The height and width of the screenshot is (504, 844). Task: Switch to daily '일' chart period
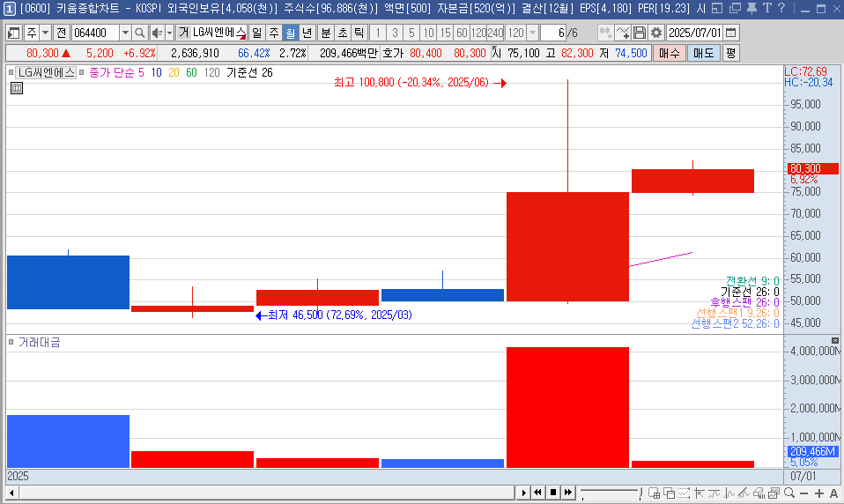coord(257,33)
